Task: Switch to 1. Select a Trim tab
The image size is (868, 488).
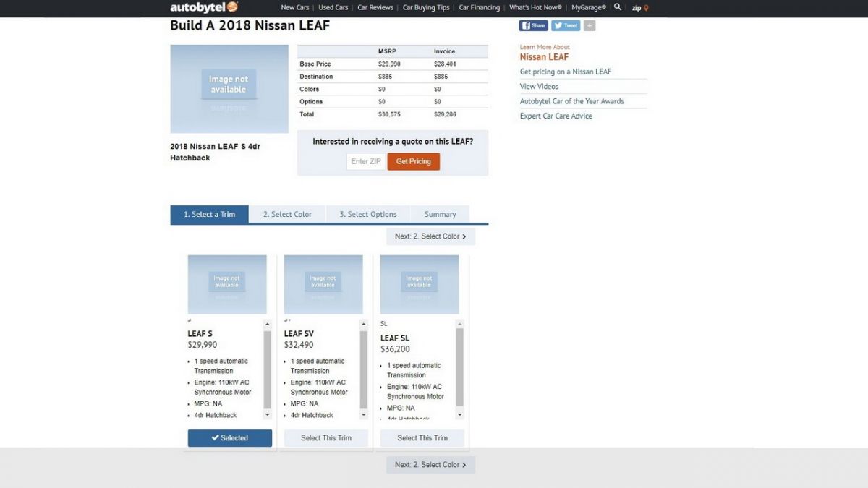Action: [x=209, y=214]
